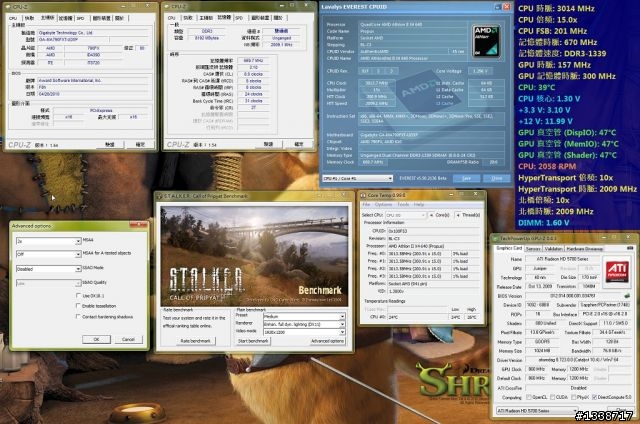Switch to Sensors tab in GPU-Z
This screenshot has width=640, height=424.
(533, 249)
